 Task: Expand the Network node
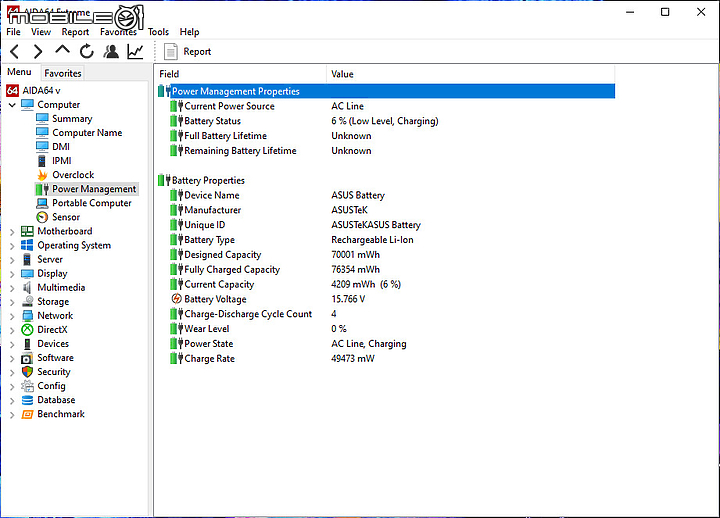click(x=12, y=316)
